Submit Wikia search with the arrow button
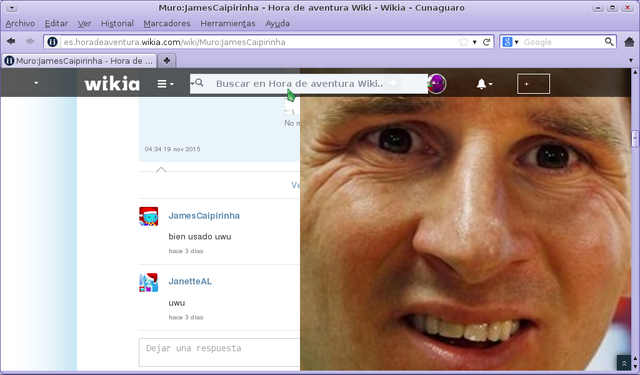640x375 pixels. pos(393,83)
